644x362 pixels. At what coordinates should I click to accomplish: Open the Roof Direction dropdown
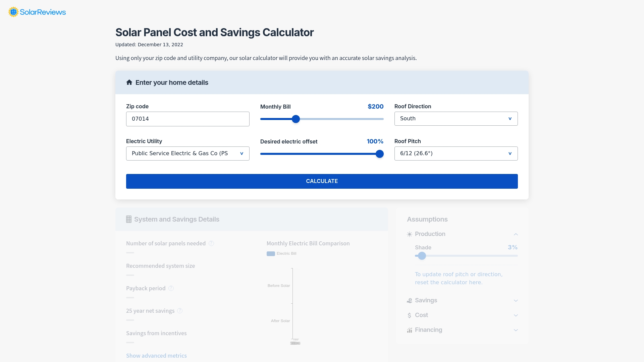456,118
